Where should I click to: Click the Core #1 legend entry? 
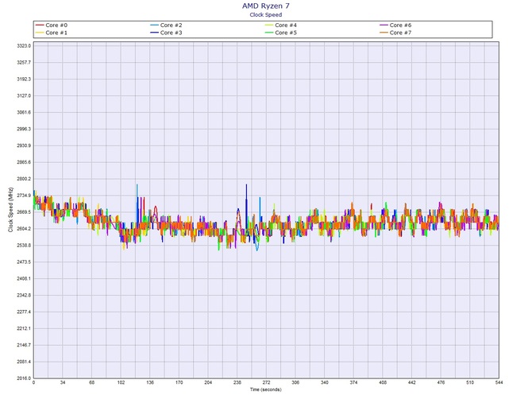pos(52,33)
